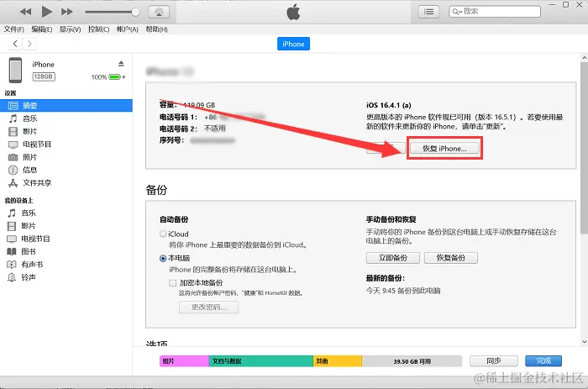Open the 控制(C) menu

point(98,29)
